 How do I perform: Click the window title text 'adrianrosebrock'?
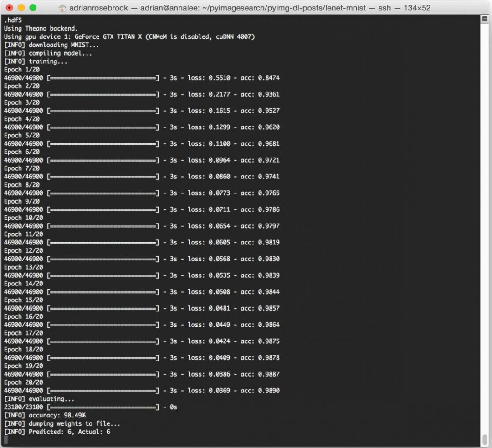pos(98,8)
